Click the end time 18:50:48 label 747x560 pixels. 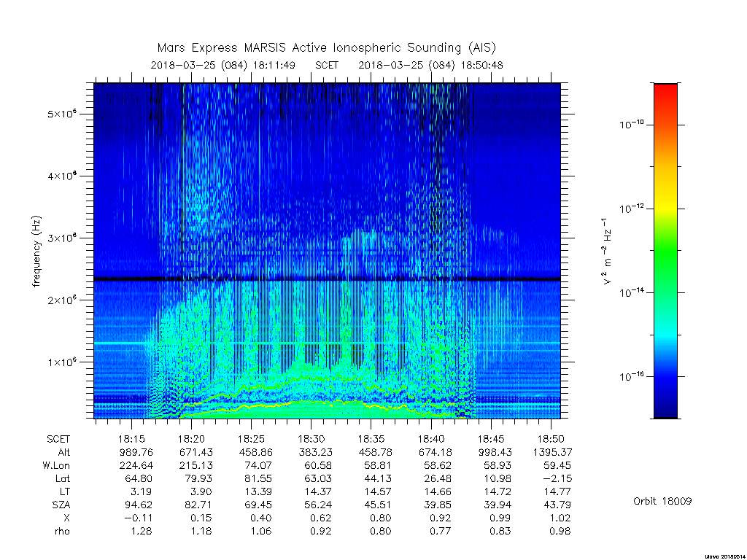[481, 65]
